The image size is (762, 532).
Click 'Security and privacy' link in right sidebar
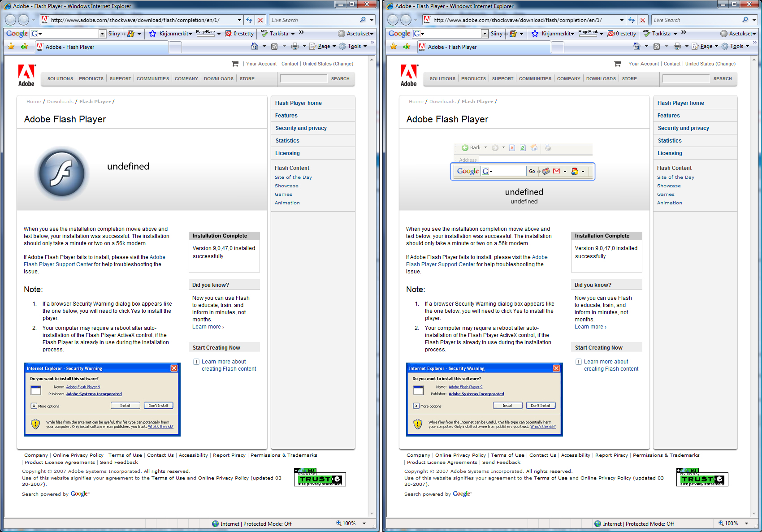pyautogui.click(x=683, y=128)
